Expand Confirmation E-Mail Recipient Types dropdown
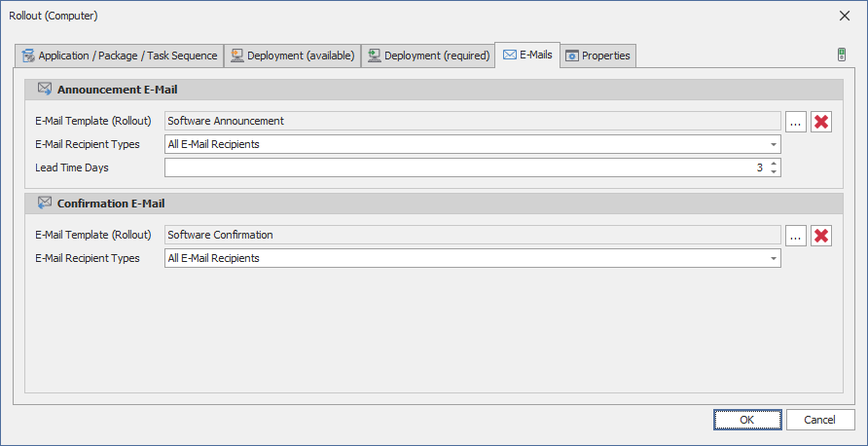Image resolution: width=868 pixels, height=446 pixels. (774, 259)
